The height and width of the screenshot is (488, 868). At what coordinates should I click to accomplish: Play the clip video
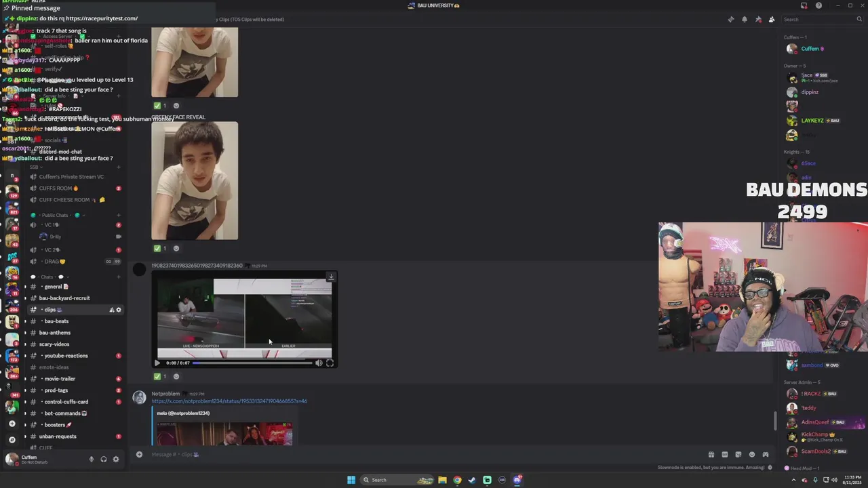[x=157, y=363]
